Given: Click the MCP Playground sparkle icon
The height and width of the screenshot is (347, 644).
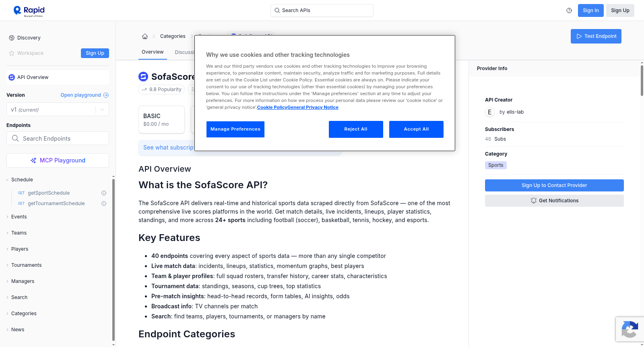Looking at the screenshot, I should click(33, 160).
